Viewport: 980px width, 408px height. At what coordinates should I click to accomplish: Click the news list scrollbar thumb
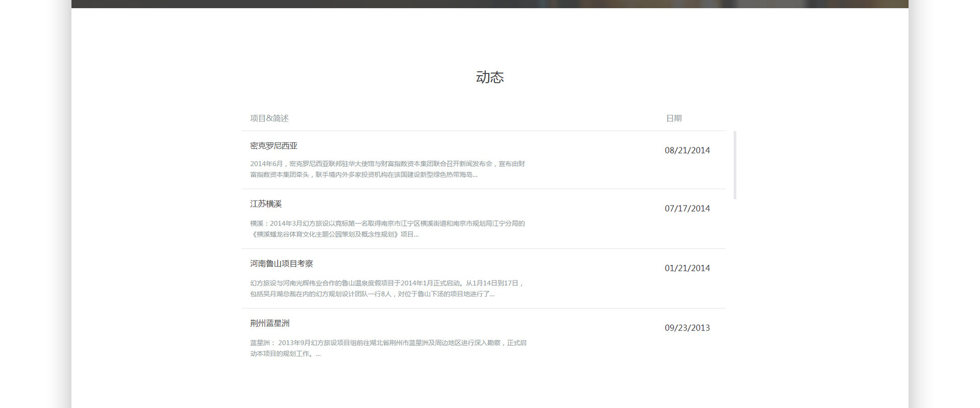[x=735, y=165]
